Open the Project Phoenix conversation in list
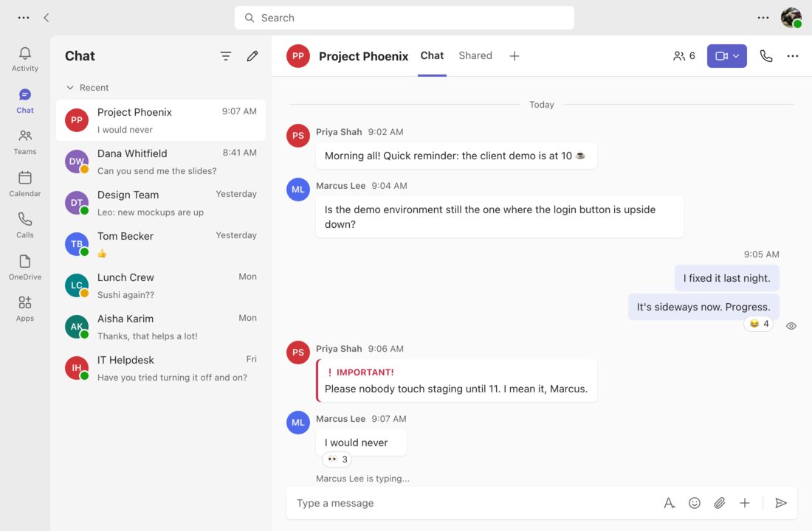 160,120
